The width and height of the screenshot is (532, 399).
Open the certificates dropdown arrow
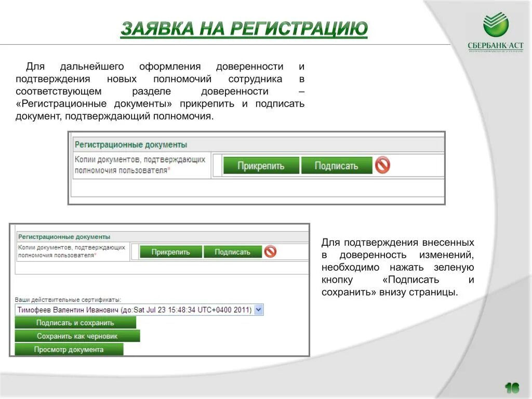(x=259, y=310)
